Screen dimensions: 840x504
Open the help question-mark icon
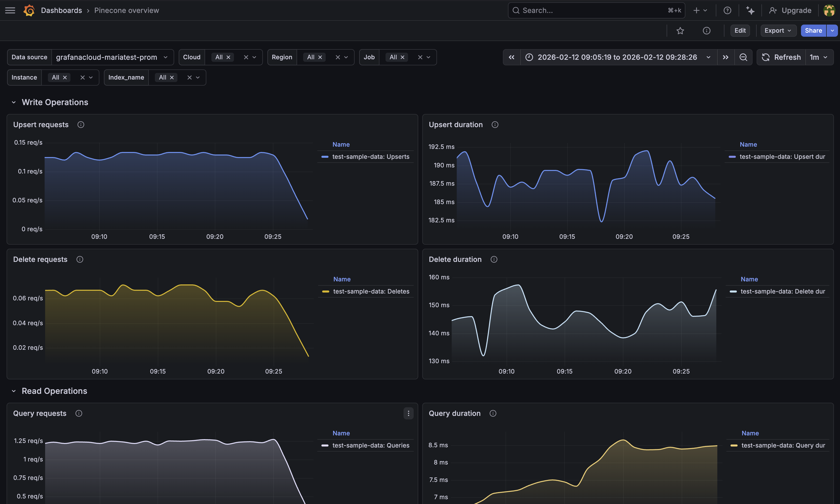pyautogui.click(x=727, y=11)
